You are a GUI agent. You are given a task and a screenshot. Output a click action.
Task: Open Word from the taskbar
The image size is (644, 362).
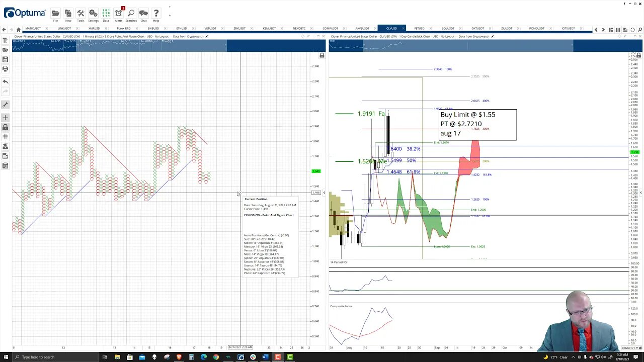pyautogui.click(x=265, y=357)
